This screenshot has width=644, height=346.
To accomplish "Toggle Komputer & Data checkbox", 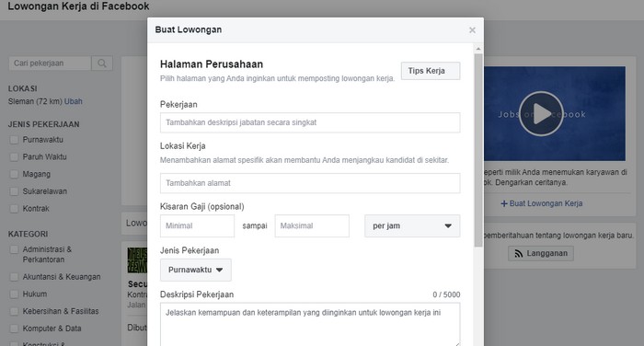I will pos(14,329).
